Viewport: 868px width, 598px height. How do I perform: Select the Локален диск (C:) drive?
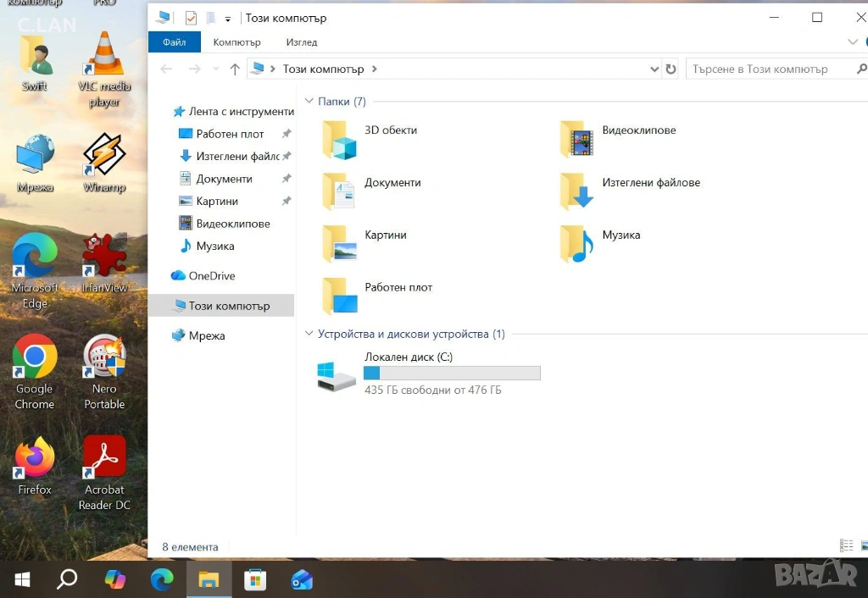pyautogui.click(x=337, y=374)
